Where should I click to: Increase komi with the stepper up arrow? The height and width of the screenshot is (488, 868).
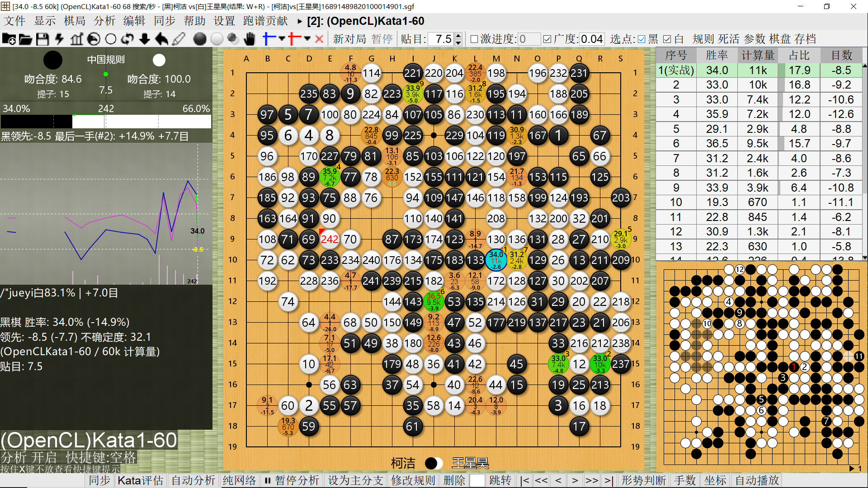coord(458,36)
